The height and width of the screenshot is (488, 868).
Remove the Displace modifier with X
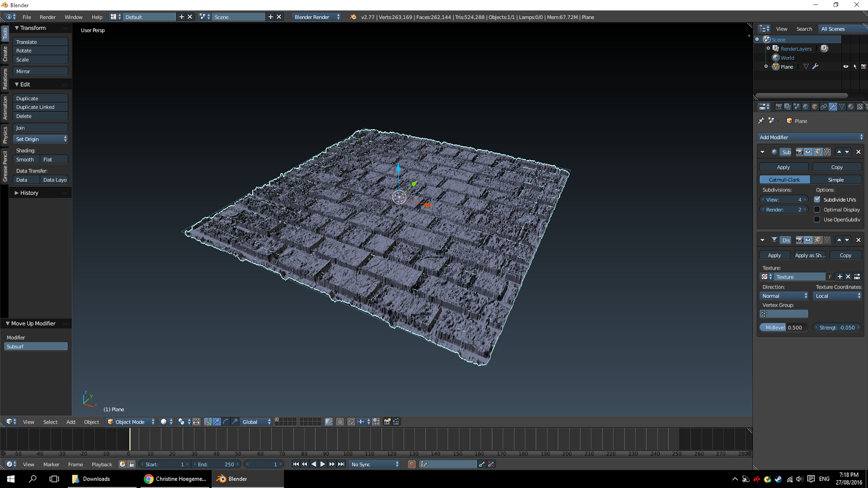tap(858, 240)
